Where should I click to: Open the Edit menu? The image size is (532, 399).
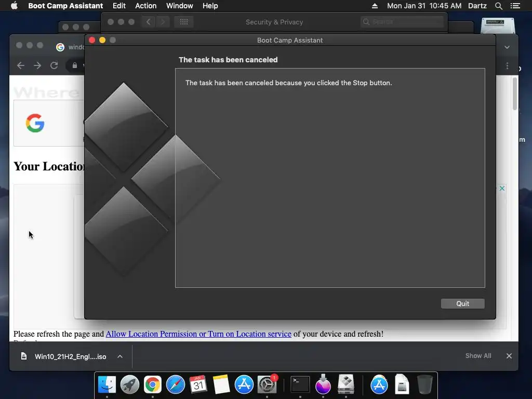pos(119,6)
